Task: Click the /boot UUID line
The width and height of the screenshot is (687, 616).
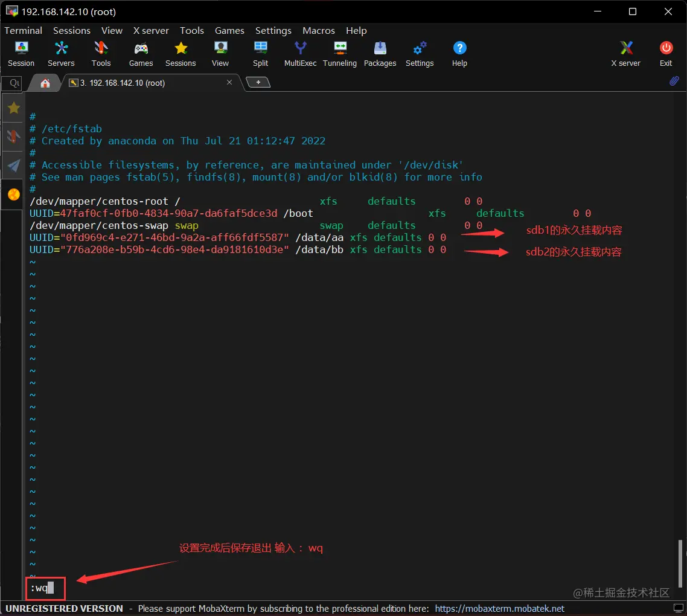Action: (310, 213)
